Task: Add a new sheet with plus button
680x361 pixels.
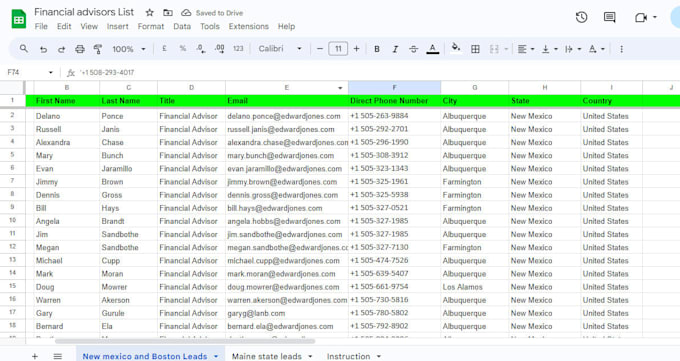Action: tap(35, 356)
